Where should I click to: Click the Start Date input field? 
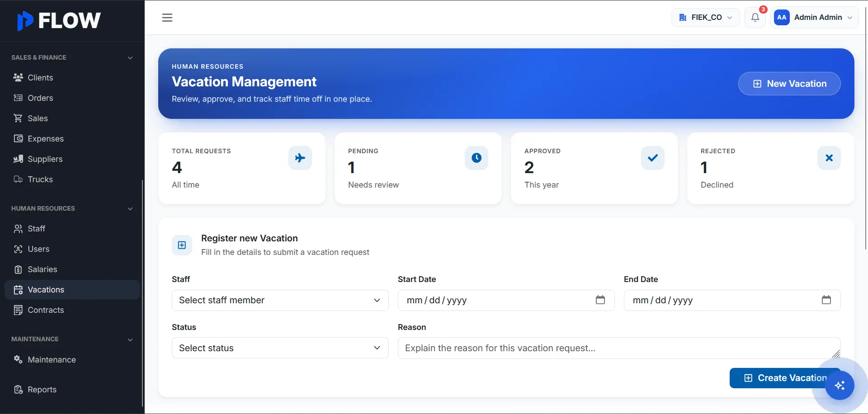506,300
